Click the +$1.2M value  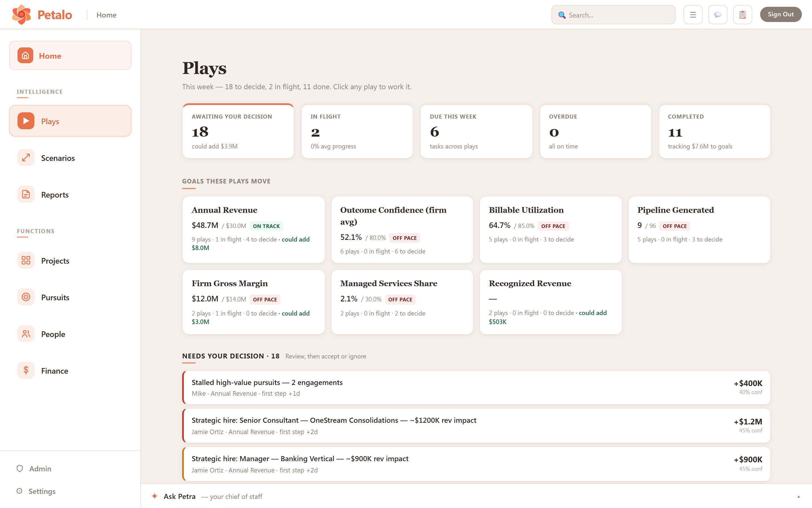click(748, 421)
